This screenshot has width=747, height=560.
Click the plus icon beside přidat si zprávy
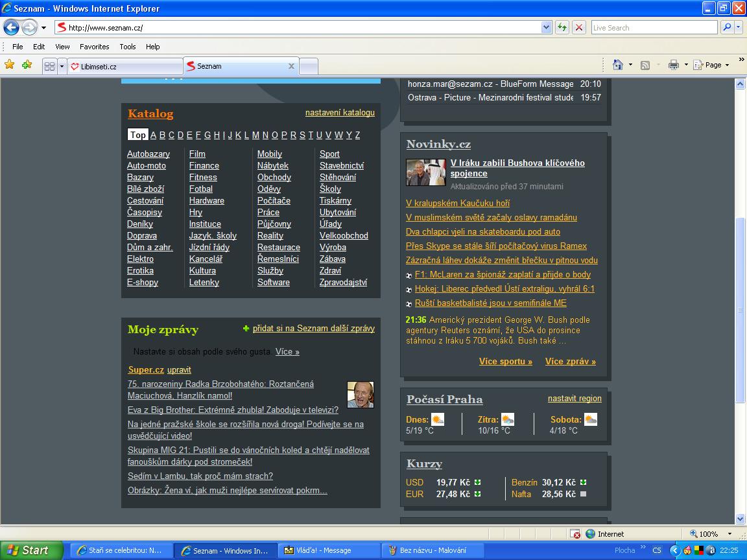pos(246,328)
